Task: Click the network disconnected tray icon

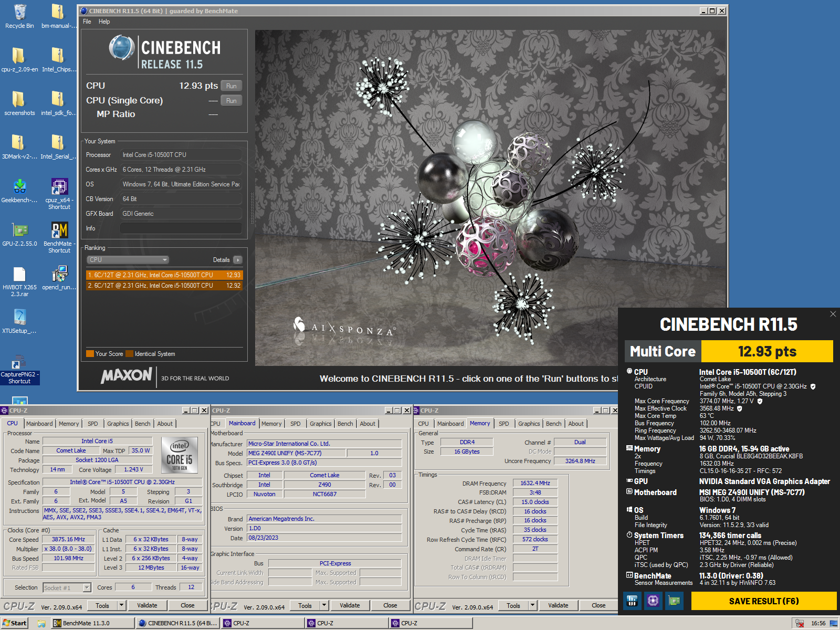Action: point(800,623)
